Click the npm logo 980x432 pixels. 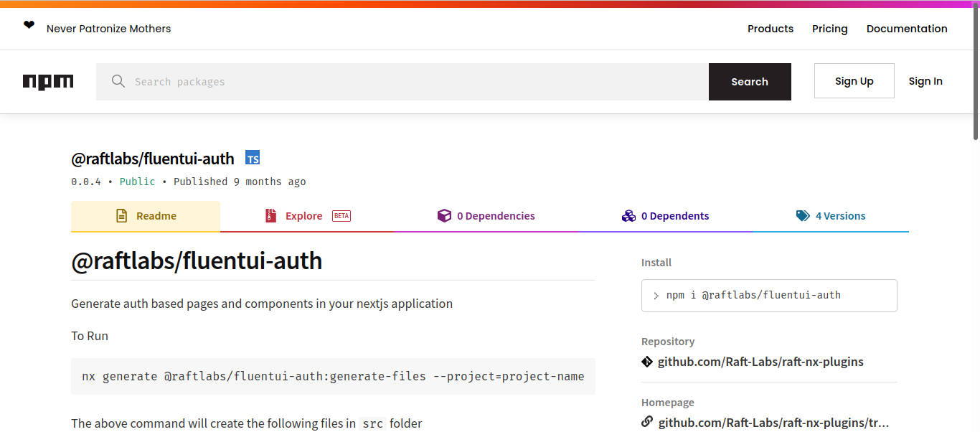tap(48, 82)
